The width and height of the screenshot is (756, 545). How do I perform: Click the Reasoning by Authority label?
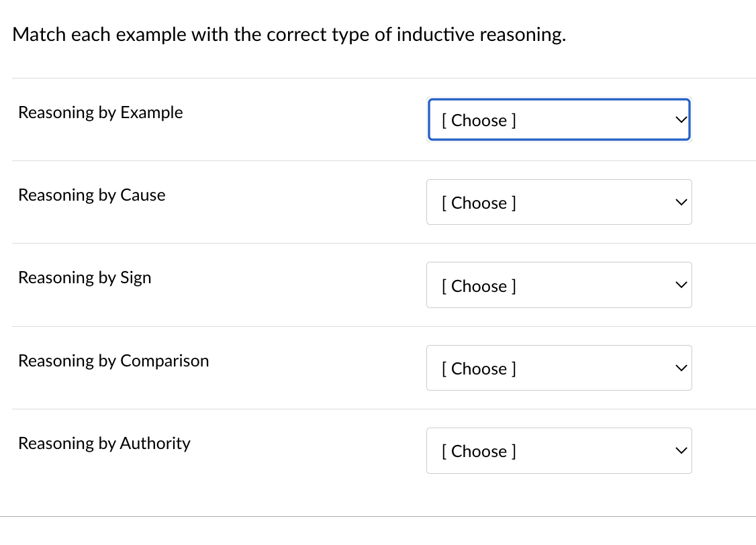pos(104,444)
